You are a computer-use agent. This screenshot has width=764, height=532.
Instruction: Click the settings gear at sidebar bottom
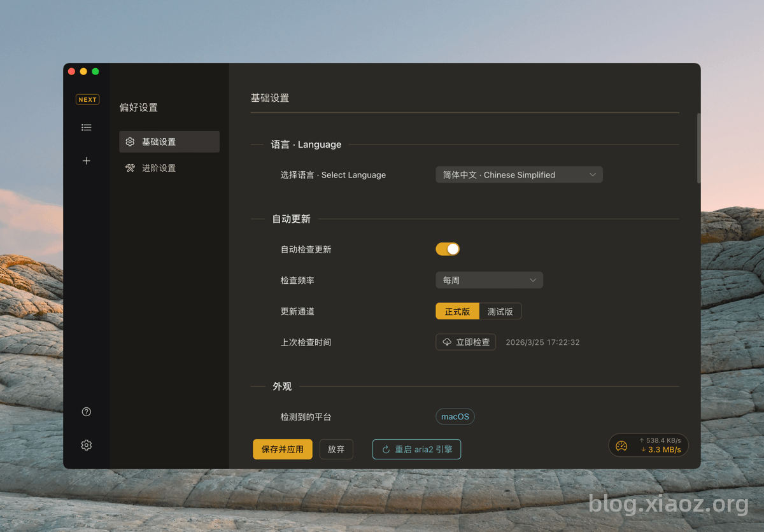86,445
